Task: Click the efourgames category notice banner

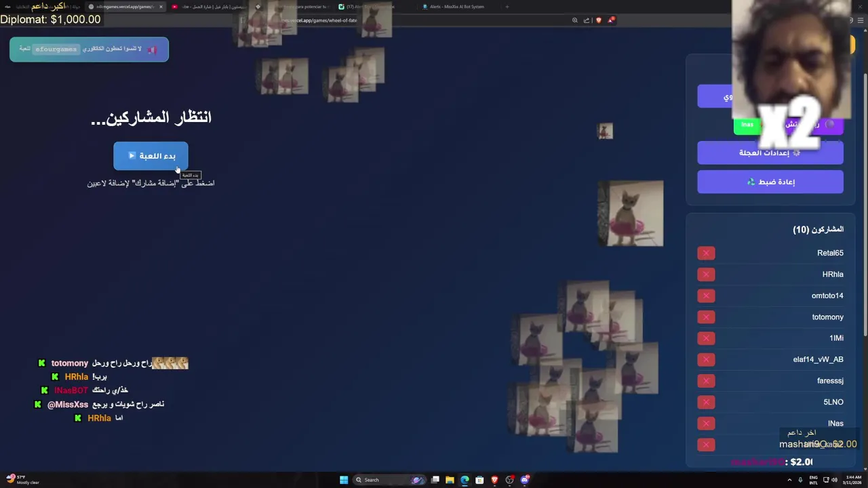Action: pyautogui.click(x=89, y=49)
